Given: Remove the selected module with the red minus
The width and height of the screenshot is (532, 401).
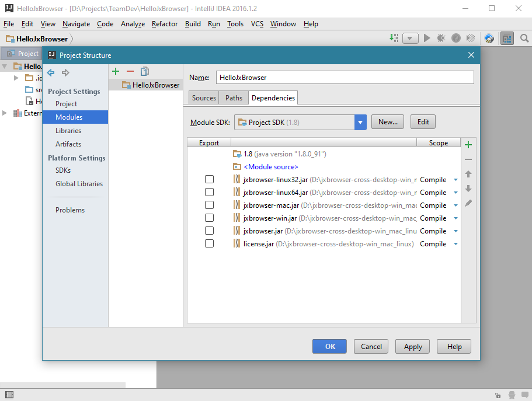Looking at the screenshot, I should (x=130, y=71).
